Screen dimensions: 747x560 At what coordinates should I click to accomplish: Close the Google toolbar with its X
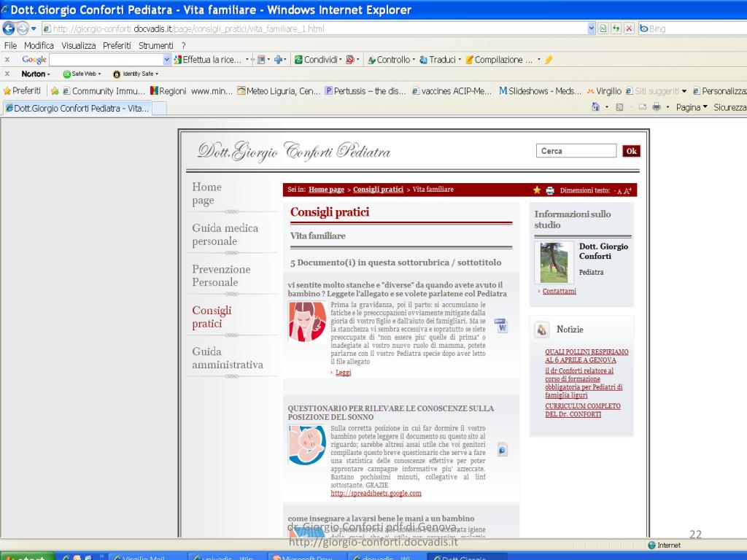[x=7, y=60]
